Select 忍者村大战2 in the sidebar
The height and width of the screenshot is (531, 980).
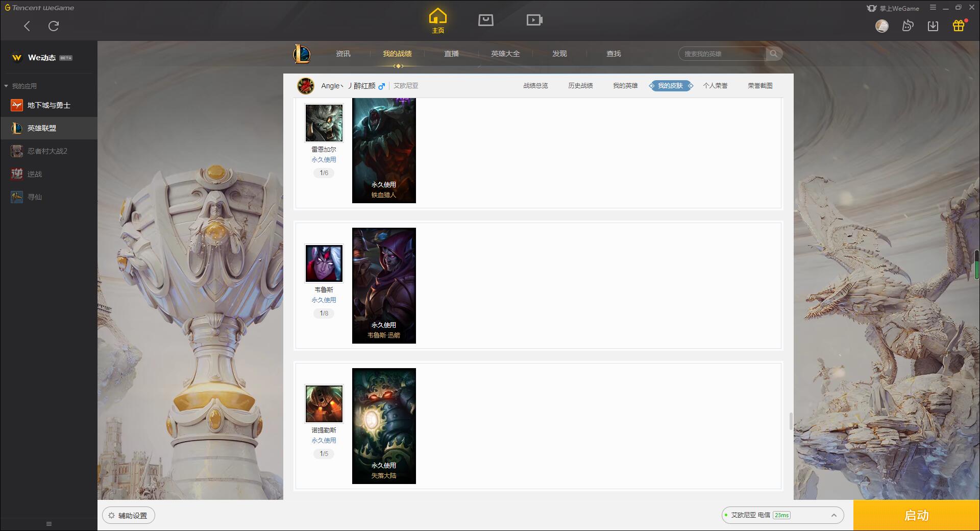coord(48,151)
